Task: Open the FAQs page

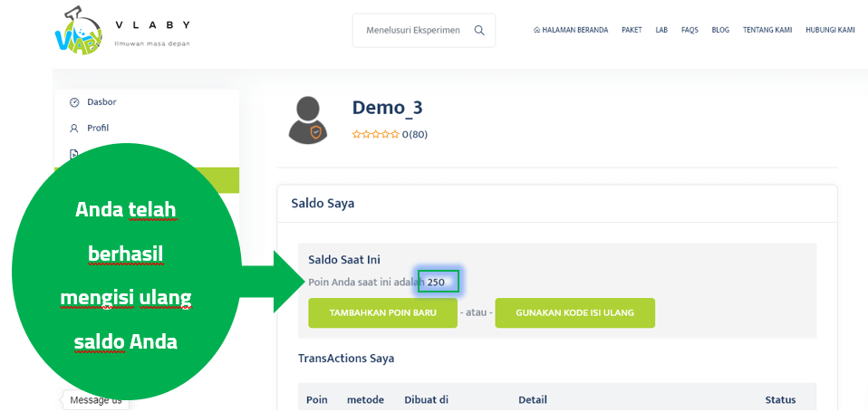Action: point(690,30)
